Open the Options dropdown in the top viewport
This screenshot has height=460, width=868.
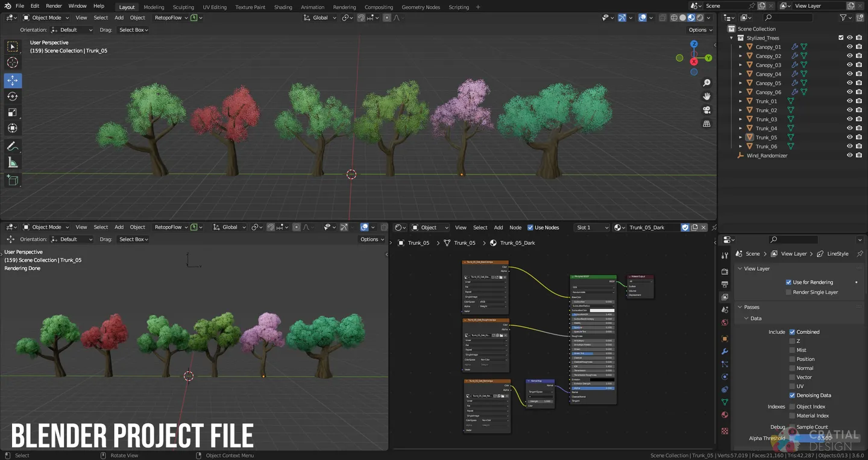coord(700,30)
